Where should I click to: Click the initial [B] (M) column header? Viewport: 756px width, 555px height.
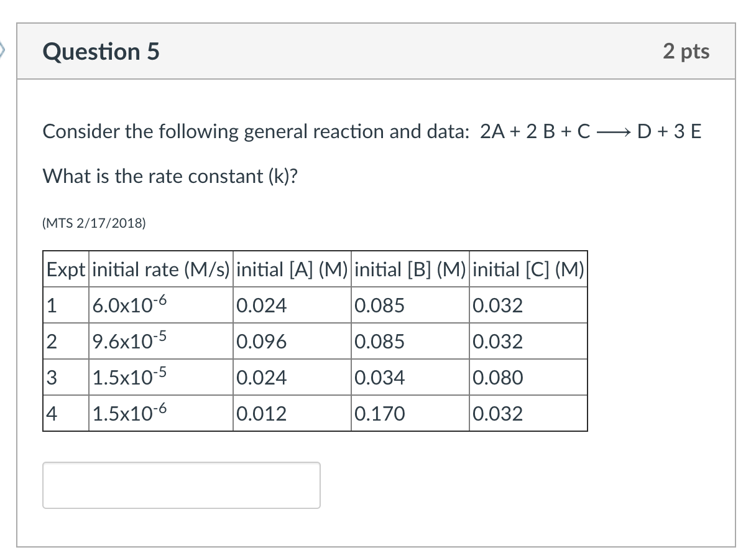click(x=409, y=269)
